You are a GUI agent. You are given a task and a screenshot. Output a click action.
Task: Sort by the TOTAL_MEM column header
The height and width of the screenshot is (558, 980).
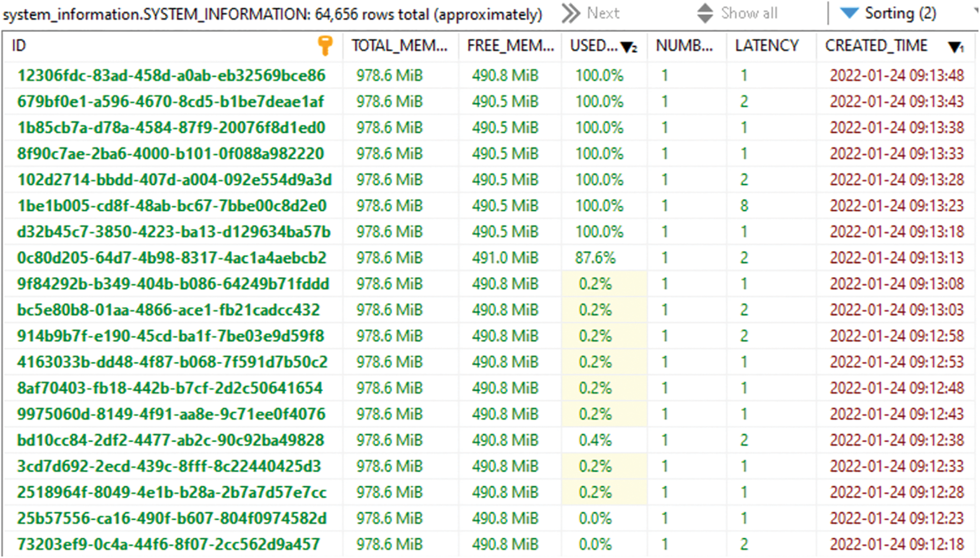coord(399,46)
